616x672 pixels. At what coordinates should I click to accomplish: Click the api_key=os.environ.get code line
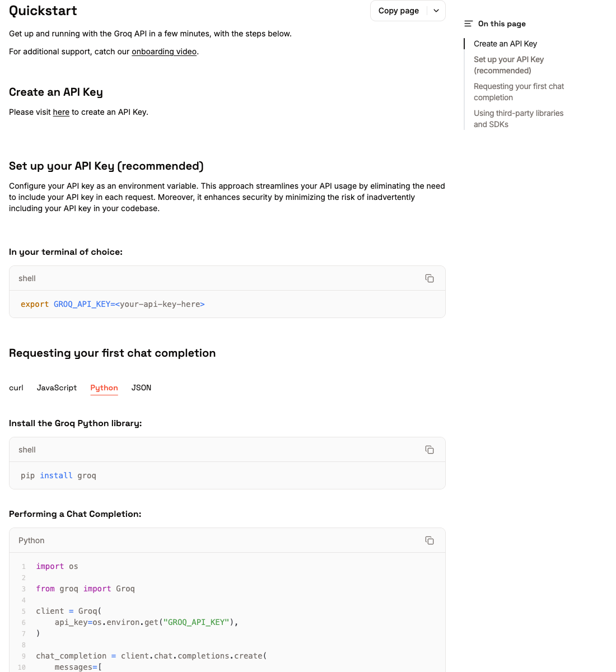[x=146, y=622]
